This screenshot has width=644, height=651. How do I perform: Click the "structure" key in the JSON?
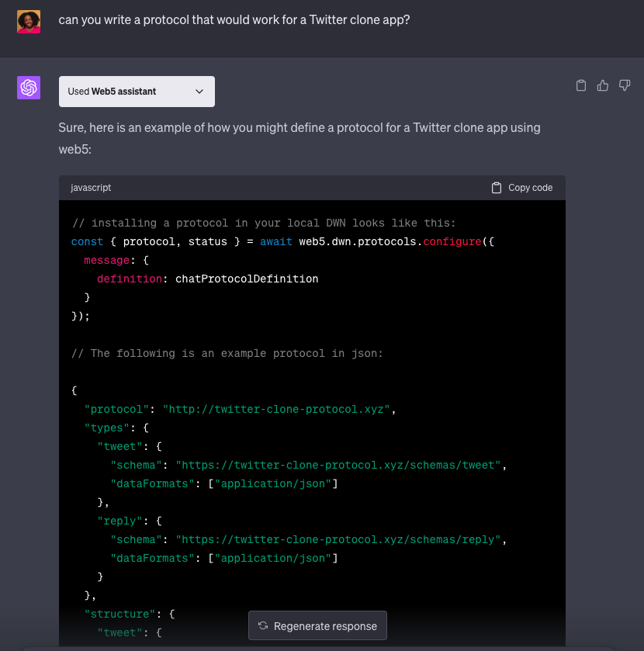coord(120,614)
